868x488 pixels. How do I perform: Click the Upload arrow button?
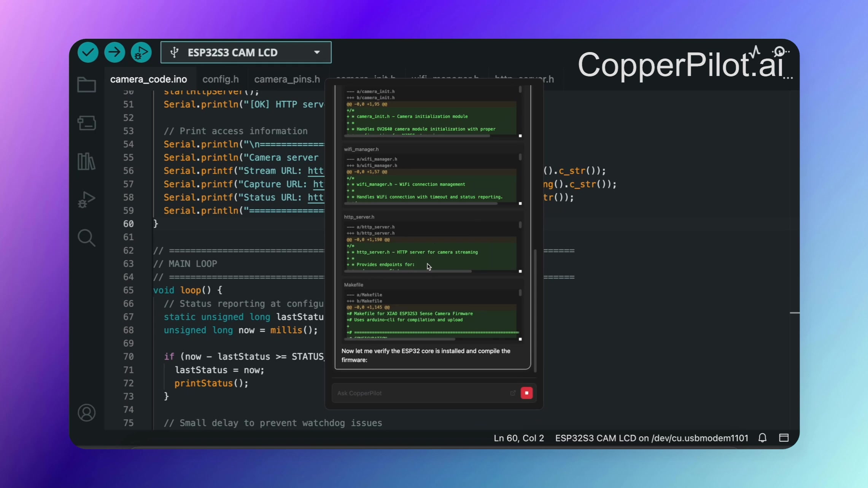pos(114,52)
